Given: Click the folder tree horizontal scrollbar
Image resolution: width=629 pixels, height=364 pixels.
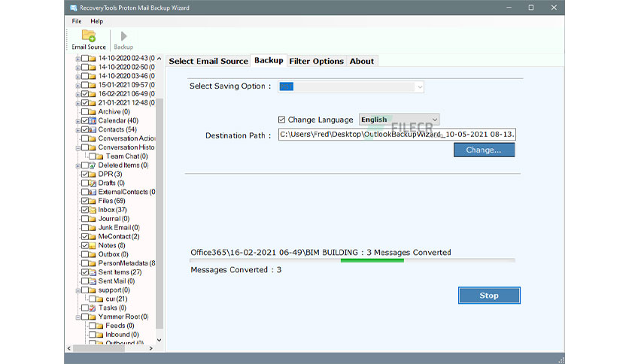Looking at the screenshot, I should coord(99,348).
